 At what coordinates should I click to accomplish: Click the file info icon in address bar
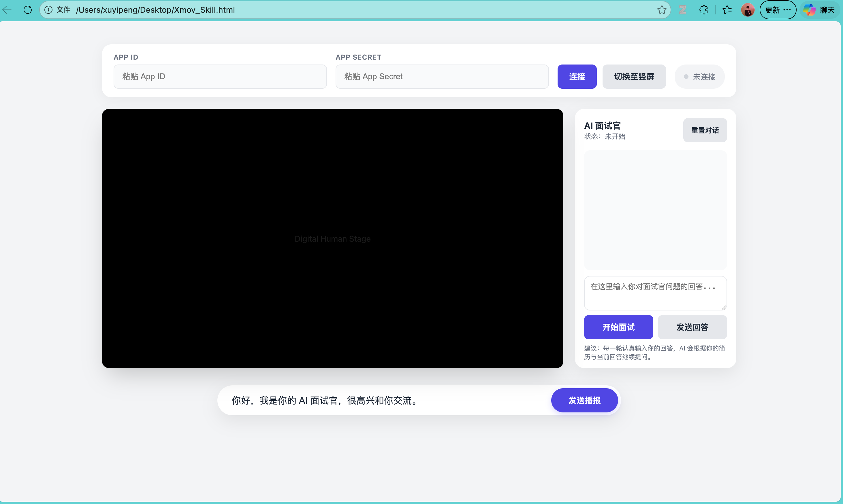tap(49, 10)
